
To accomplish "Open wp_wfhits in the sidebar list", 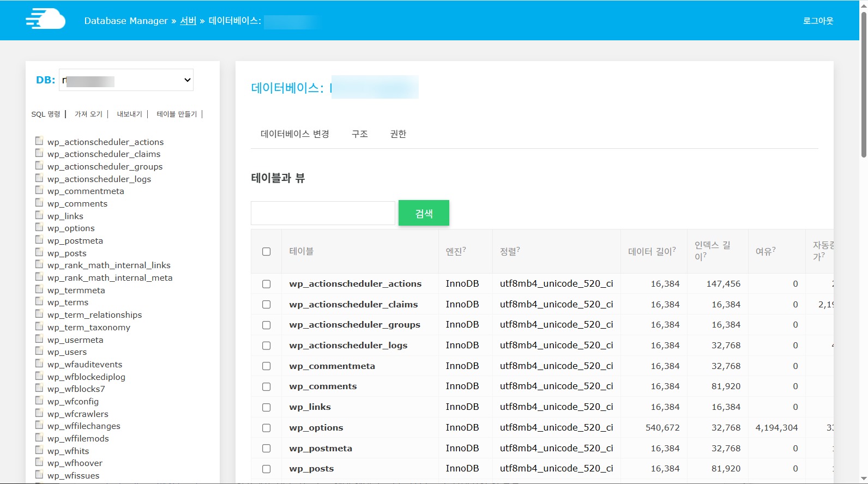I will tap(68, 451).
